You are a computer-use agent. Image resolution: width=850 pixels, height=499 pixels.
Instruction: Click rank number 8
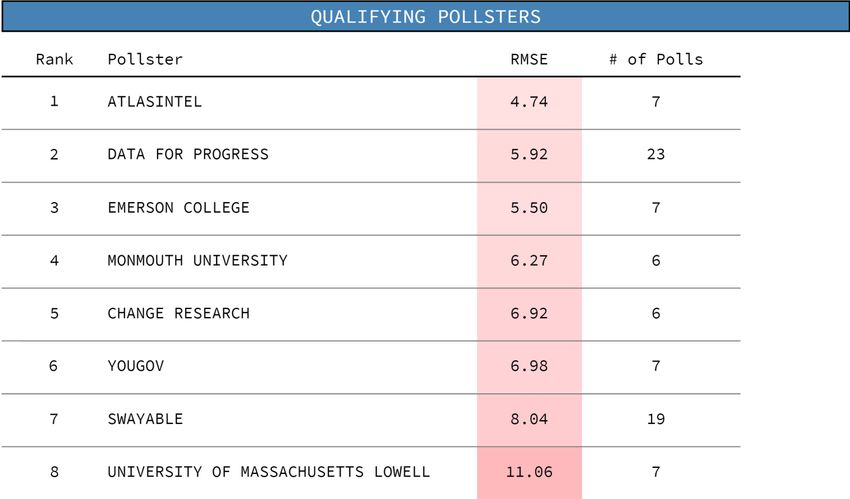click(54, 472)
